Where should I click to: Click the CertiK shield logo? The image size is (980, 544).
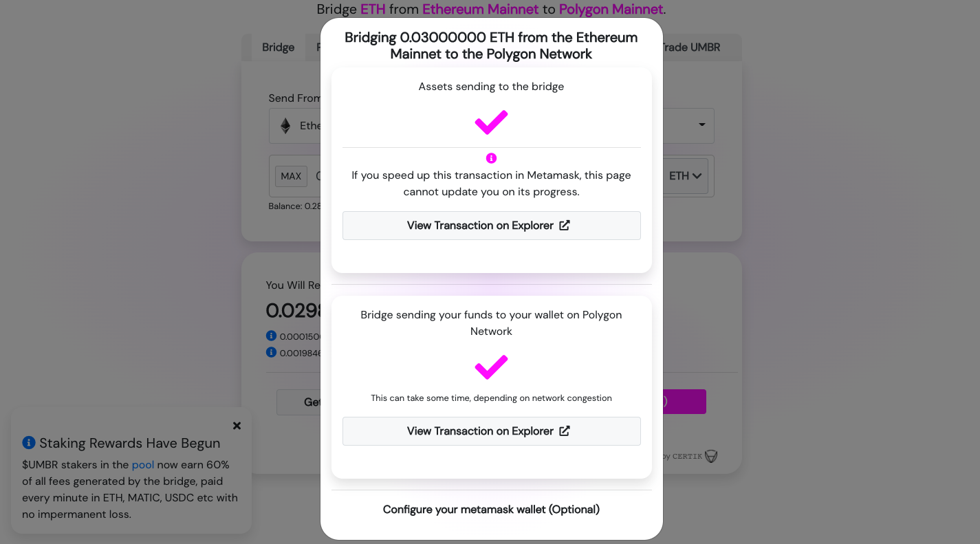(711, 456)
